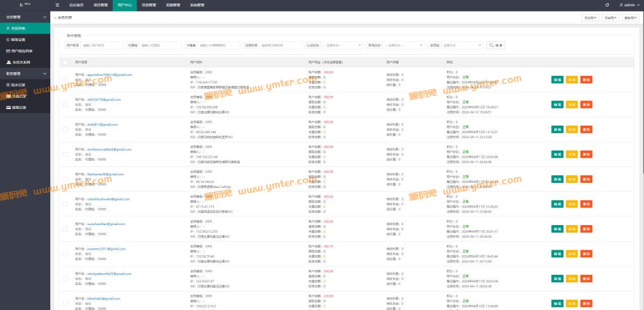The height and width of the screenshot is (310, 644).
Task: Click the 代理线 input field
Action: coord(160,45)
